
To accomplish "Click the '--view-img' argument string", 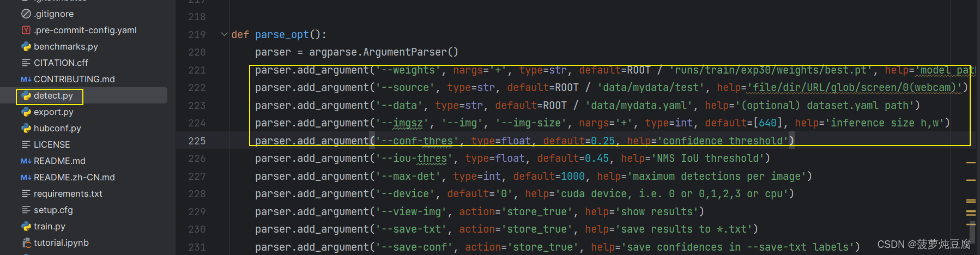I will 411,212.
